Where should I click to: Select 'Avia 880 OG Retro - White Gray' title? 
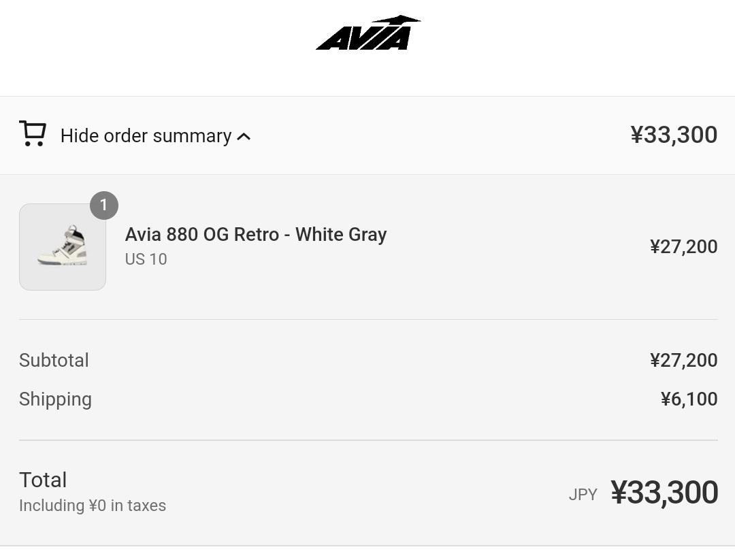tap(256, 235)
